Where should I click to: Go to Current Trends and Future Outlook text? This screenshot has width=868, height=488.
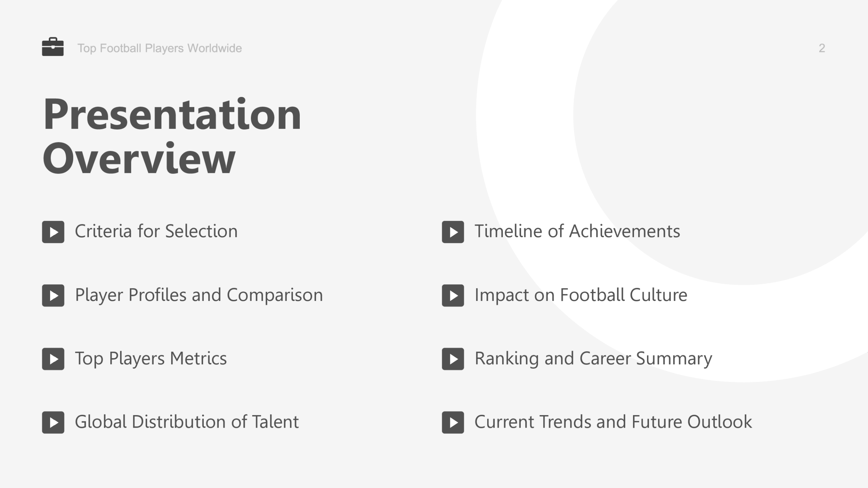click(613, 422)
